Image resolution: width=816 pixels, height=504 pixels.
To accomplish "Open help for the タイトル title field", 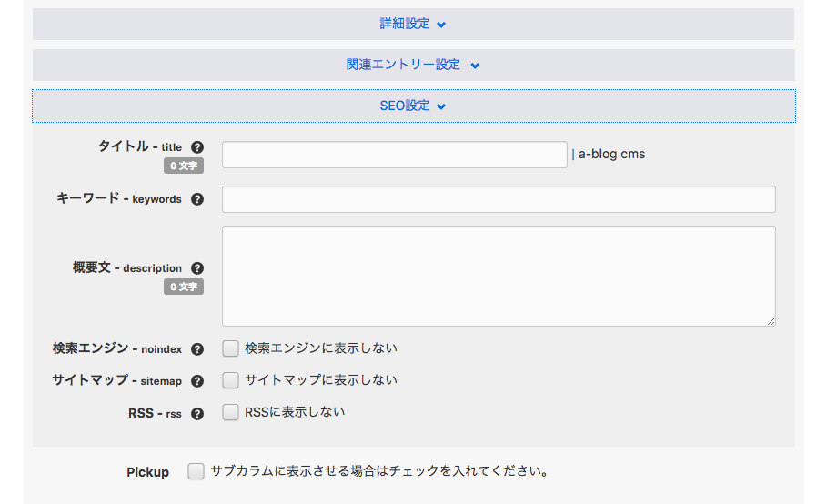I will click(x=197, y=147).
